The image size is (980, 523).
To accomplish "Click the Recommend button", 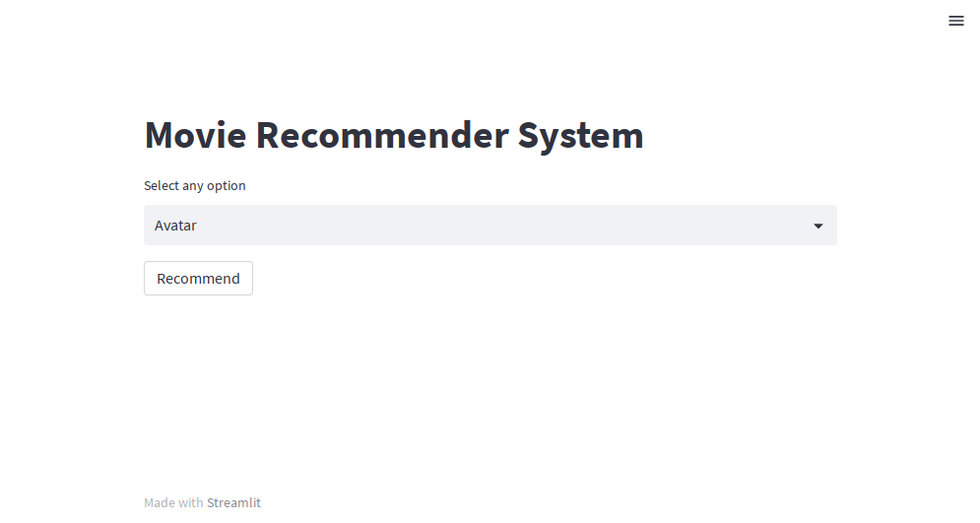I will tap(198, 278).
